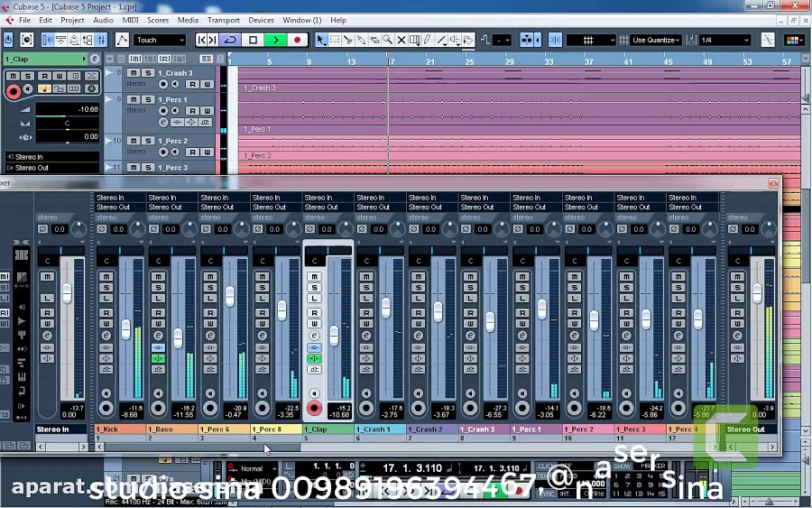Open the MIDI menu
The height and width of the screenshot is (508, 812).
coord(130,20)
